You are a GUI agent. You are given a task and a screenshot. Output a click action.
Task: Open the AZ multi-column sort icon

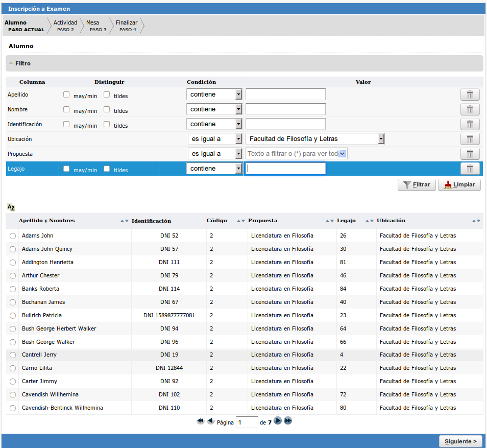(x=11, y=207)
